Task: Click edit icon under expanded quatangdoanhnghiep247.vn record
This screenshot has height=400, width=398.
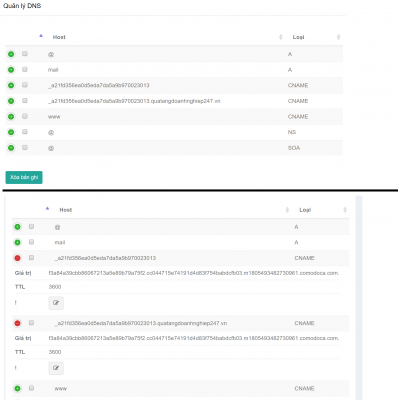Action: 56,368
